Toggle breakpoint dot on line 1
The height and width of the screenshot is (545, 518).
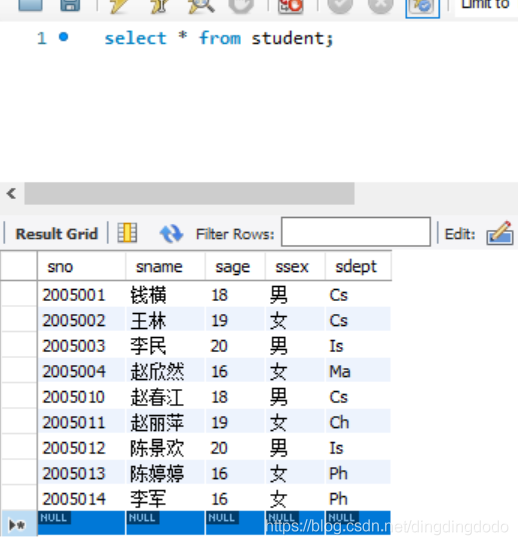[64, 36]
